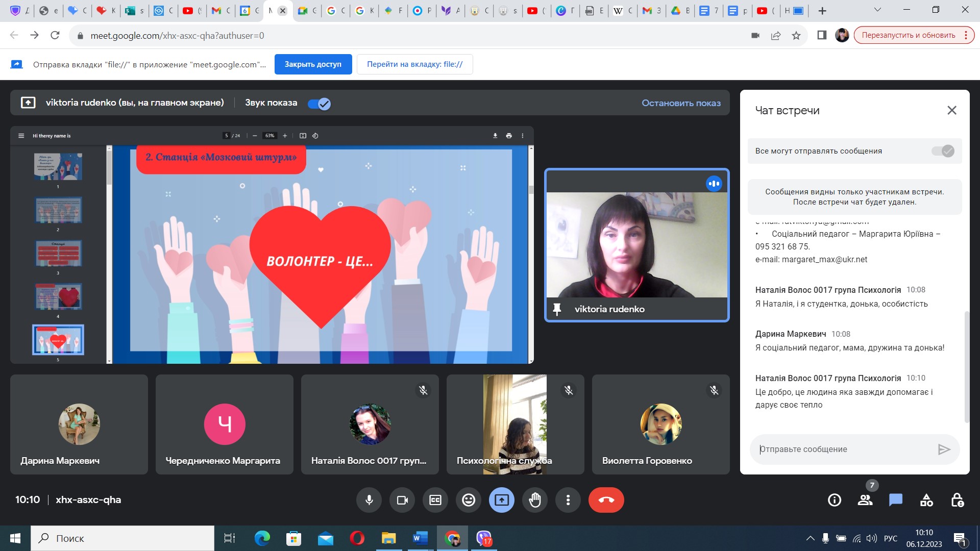The height and width of the screenshot is (551, 980).
Task: Leave the call with red hangup button
Action: pyautogui.click(x=606, y=500)
